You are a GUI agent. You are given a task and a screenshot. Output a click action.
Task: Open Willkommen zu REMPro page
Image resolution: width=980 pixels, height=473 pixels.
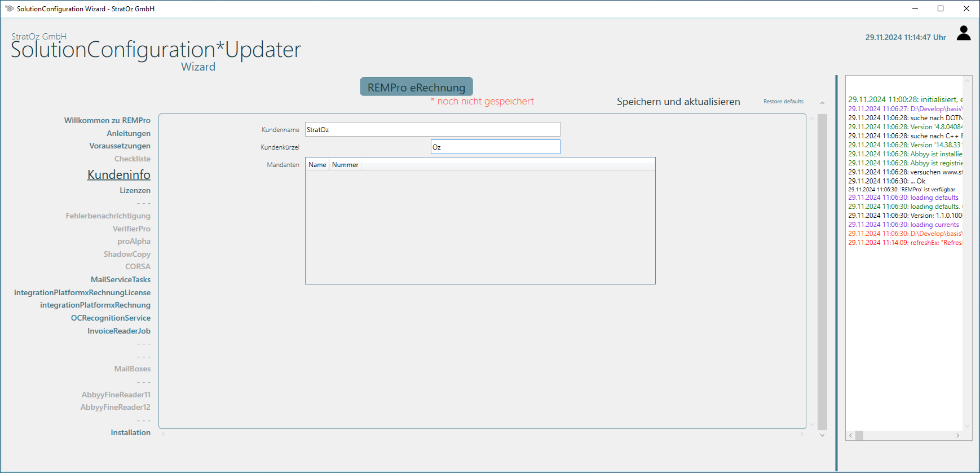[x=107, y=120]
